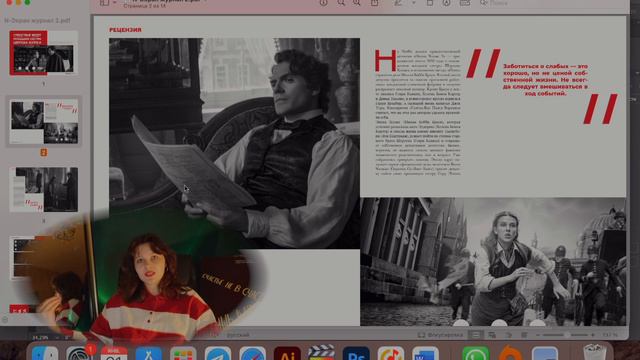The width and height of the screenshot is (640, 360).
Task: Open Adobe Illustrator from the Dock
Action: coord(287,353)
